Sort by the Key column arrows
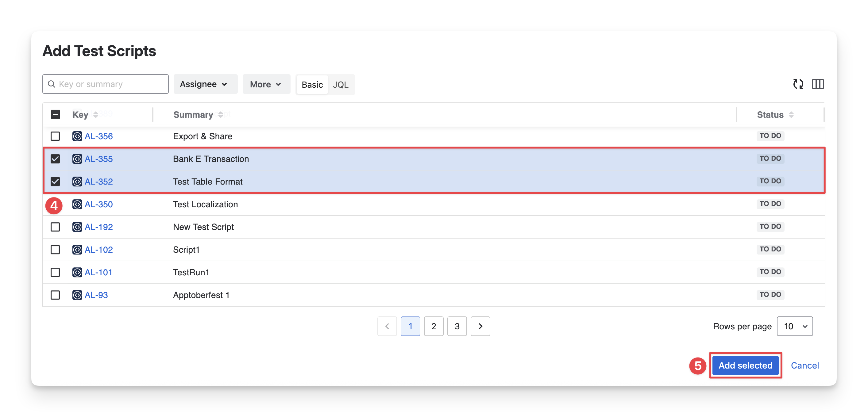 click(x=96, y=115)
